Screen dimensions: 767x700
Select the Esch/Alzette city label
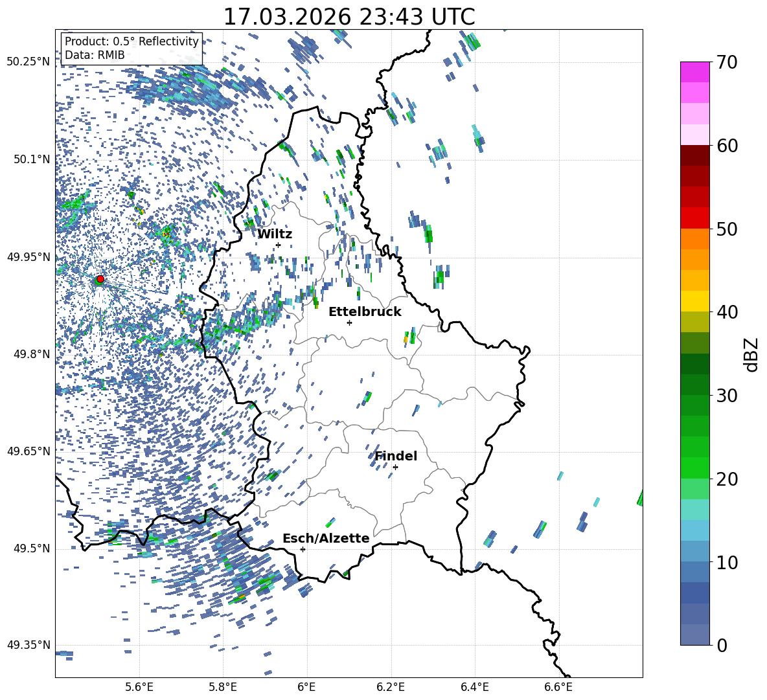[x=326, y=538]
